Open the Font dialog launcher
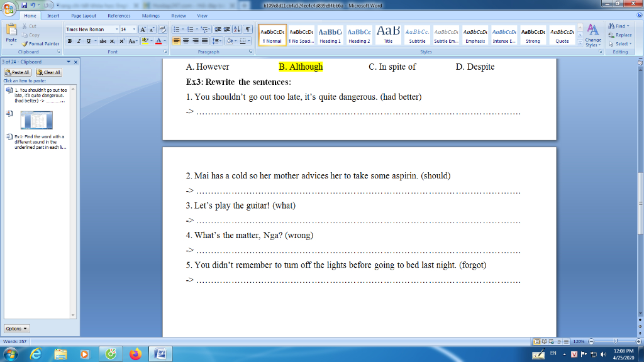The image size is (644, 362). coord(165,52)
